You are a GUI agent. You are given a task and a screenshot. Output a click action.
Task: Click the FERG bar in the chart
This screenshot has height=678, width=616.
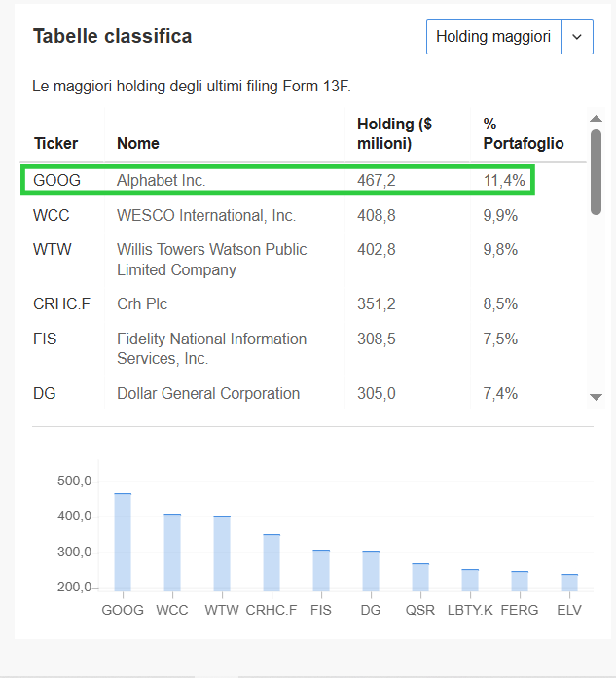520,581
